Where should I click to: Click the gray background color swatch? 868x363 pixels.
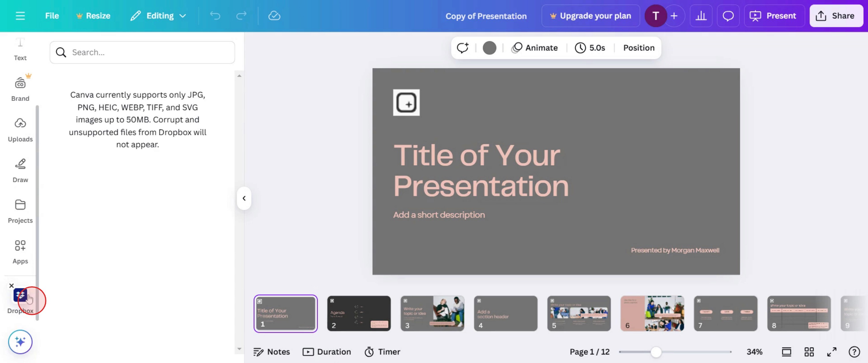coord(489,48)
